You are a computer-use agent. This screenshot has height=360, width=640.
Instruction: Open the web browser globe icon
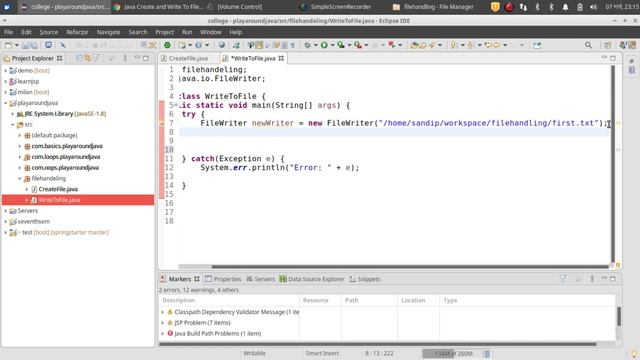(222, 45)
